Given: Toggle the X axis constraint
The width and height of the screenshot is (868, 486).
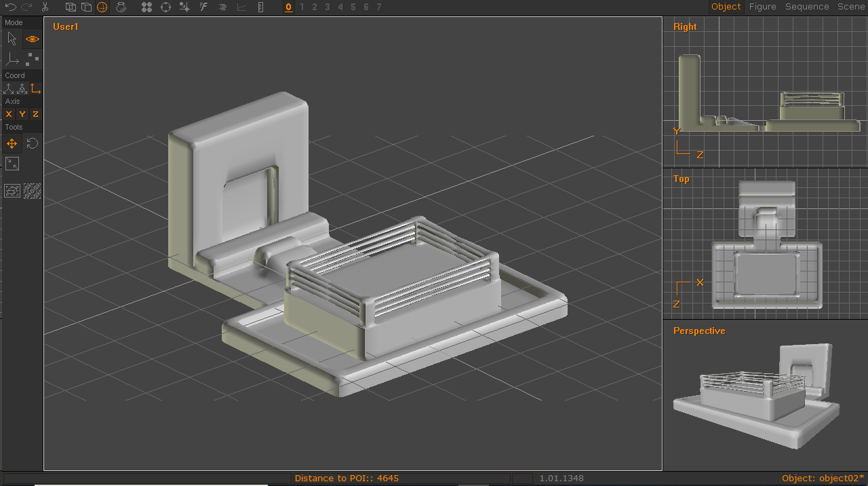Looking at the screenshot, I should [x=9, y=114].
